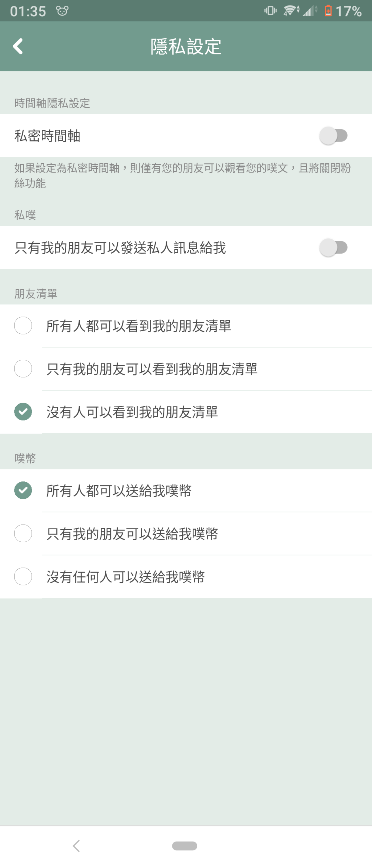
Task: Tap the bear notification icon
Action: point(62,11)
